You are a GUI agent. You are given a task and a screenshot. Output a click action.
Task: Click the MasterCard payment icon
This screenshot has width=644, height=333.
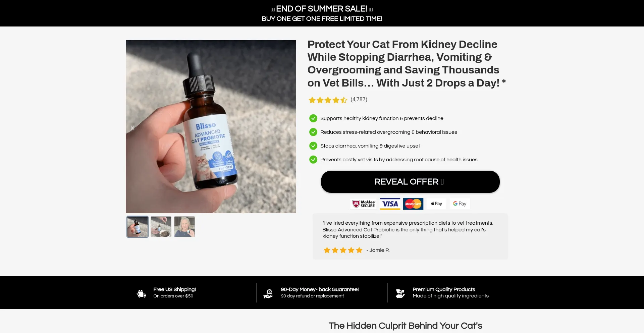[x=413, y=204]
